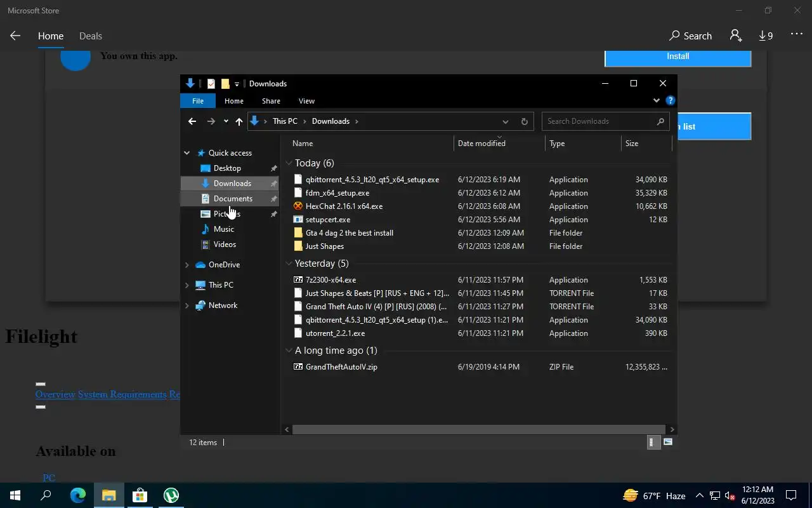Open the Home ribbon tab

(x=233, y=101)
